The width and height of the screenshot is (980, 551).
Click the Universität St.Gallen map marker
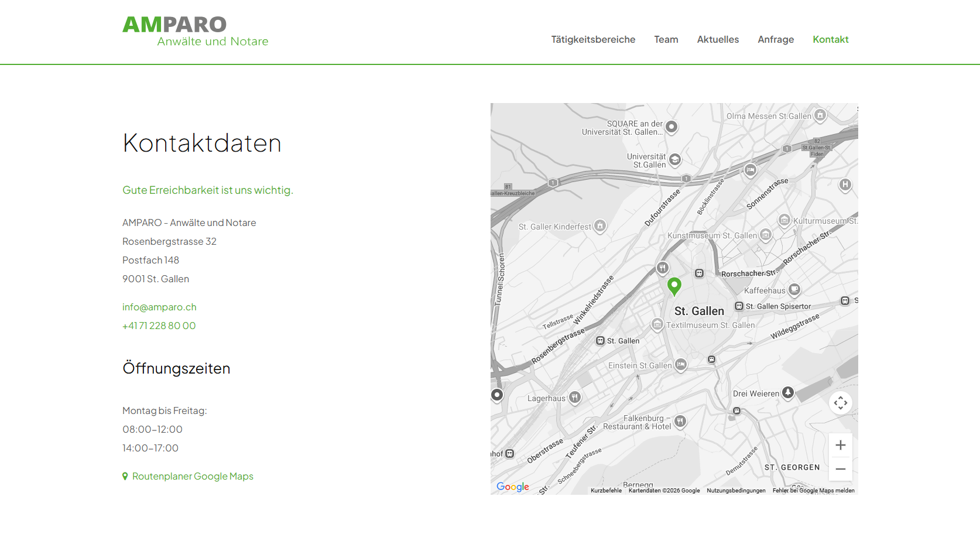(675, 160)
